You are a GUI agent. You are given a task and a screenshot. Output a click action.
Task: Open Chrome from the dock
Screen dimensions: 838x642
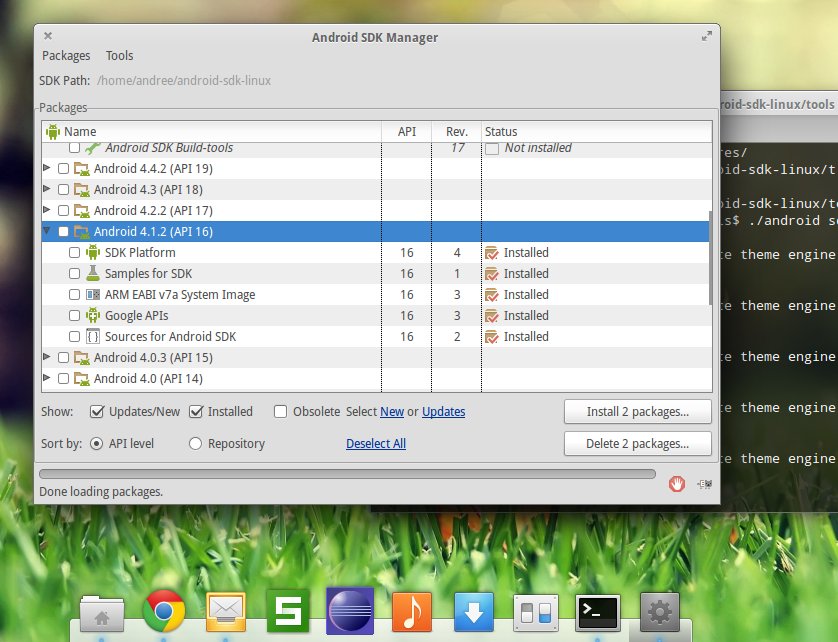pyautogui.click(x=164, y=611)
